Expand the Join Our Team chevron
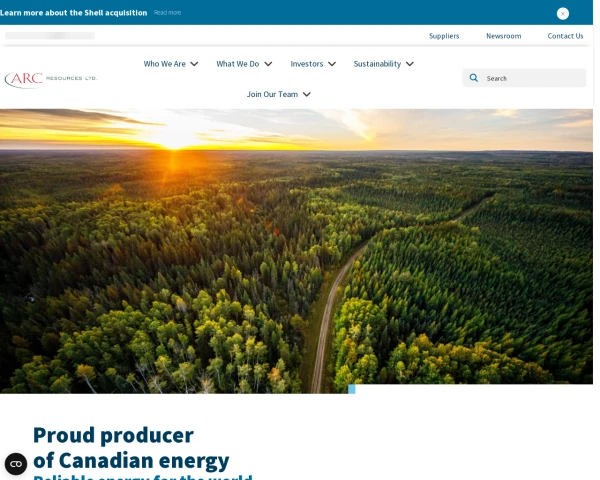This screenshot has width=600, height=480. coord(307,94)
